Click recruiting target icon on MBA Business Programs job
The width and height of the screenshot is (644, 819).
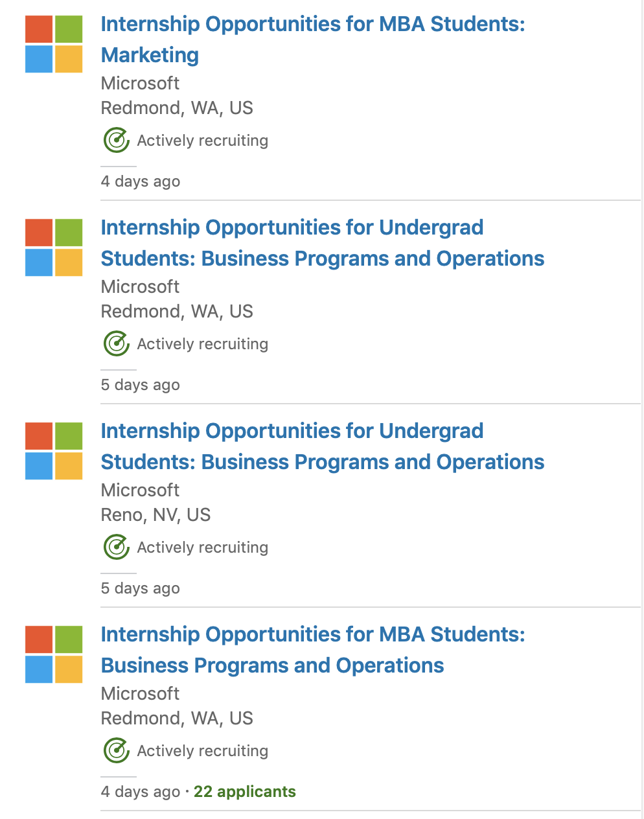tap(117, 750)
